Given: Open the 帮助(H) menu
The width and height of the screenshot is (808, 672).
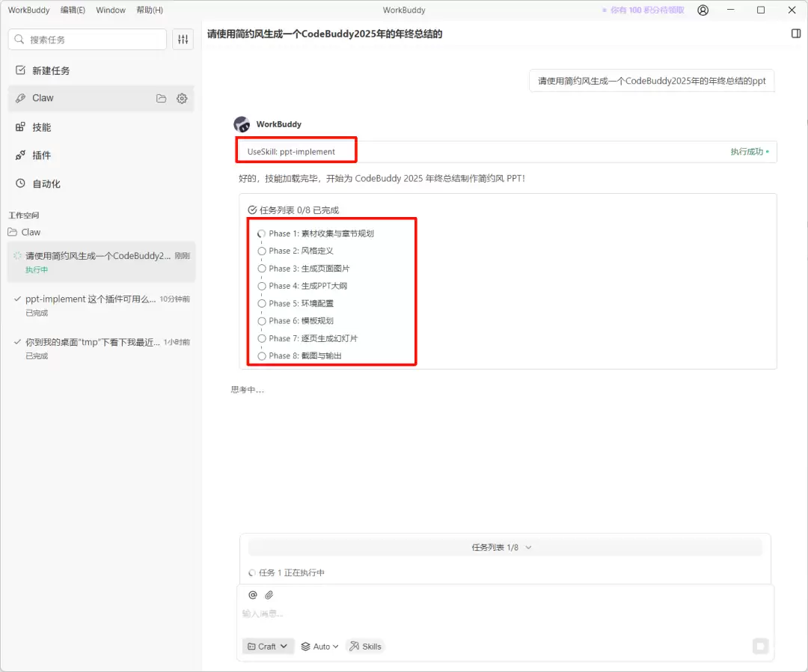Looking at the screenshot, I should (150, 10).
